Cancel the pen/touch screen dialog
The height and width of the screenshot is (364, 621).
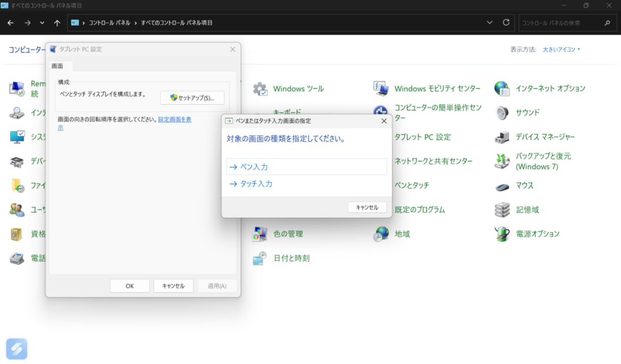point(367,207)
